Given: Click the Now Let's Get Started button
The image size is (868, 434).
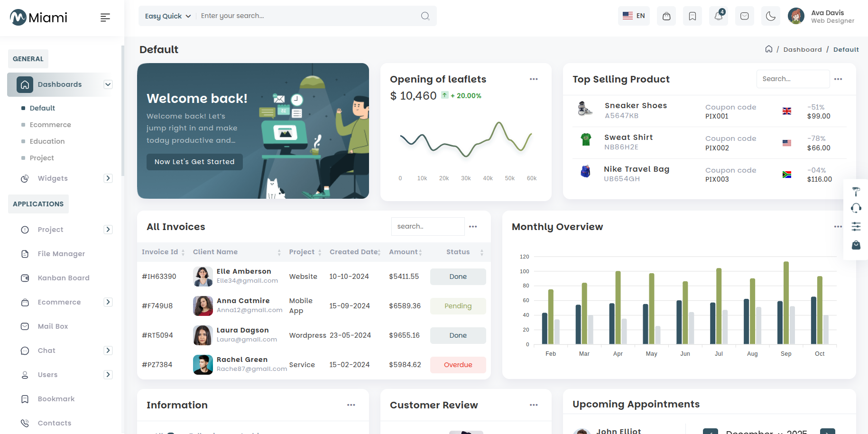Looking at the screenshot, I should coord(194,162).
